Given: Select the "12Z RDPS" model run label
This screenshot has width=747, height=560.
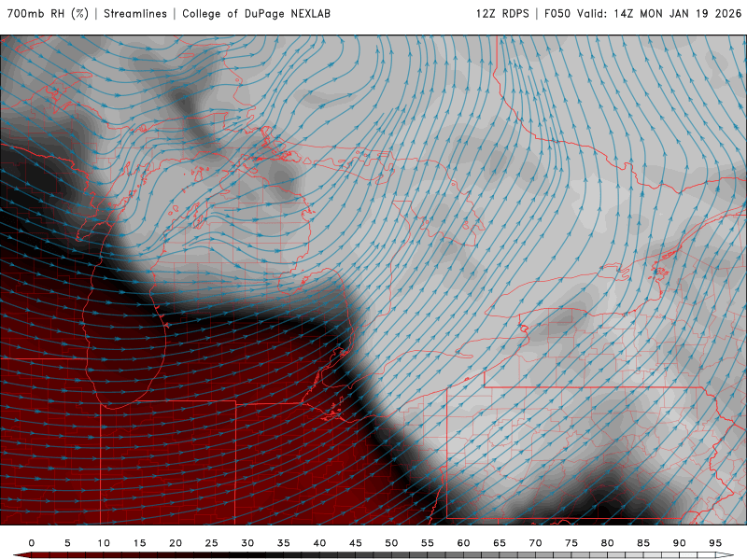Looking at the screenshot, I should tap(502, 14).
